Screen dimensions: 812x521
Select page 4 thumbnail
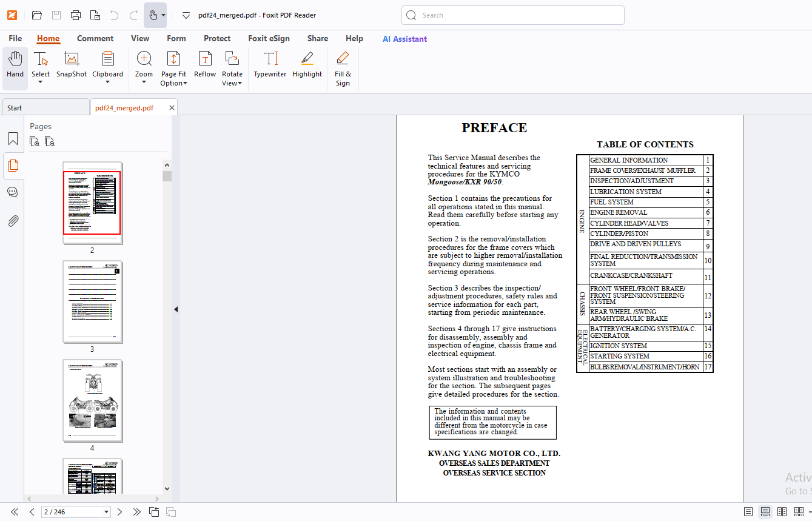[x=93, y=401]
